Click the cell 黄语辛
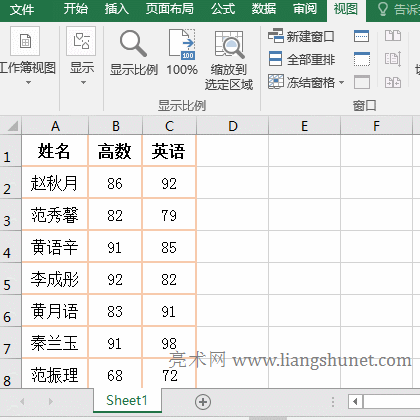The height and width of the screenshot is (420, 420). (x=55, y=247)
